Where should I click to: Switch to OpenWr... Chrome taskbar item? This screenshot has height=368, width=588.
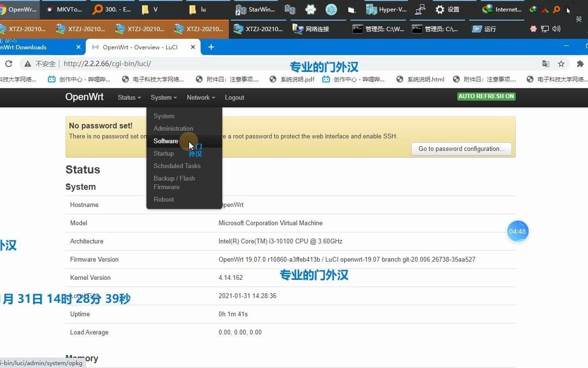(19, 10)
